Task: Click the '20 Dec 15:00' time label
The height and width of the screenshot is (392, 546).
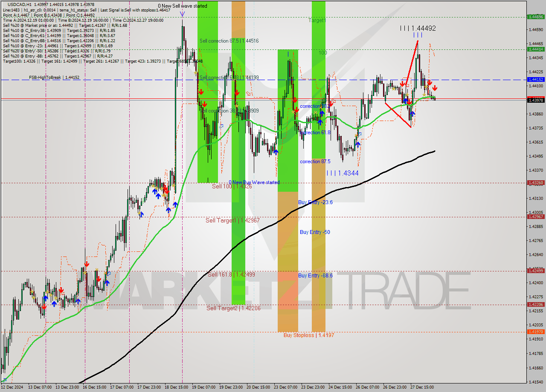Action: pyautogui.click(x=259, y=387)
